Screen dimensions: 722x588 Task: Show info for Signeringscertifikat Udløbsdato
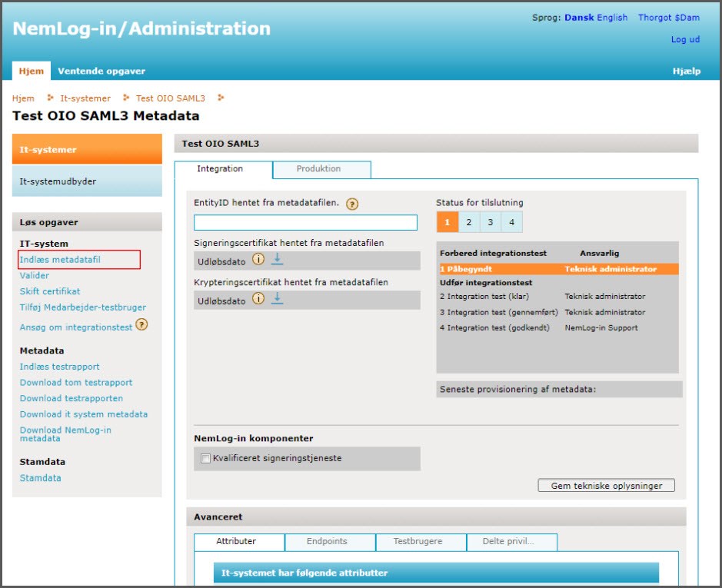point(258,259)
